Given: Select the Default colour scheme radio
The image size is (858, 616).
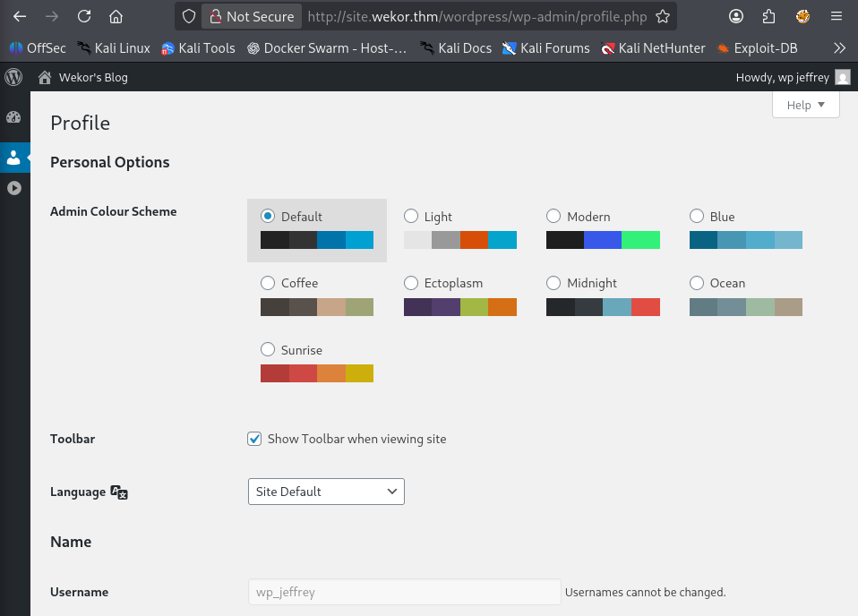Looking at the screenshot, I should (x=268, y=216).
